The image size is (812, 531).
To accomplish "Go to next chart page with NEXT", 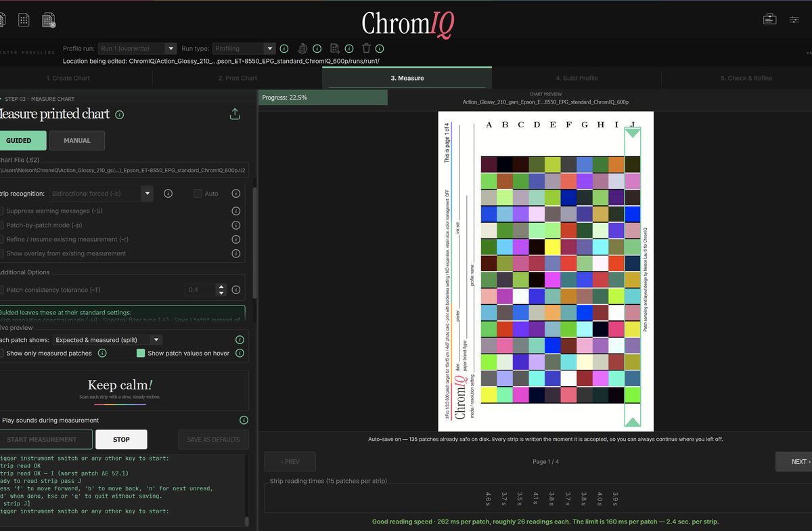I will [x=795, y=461].
